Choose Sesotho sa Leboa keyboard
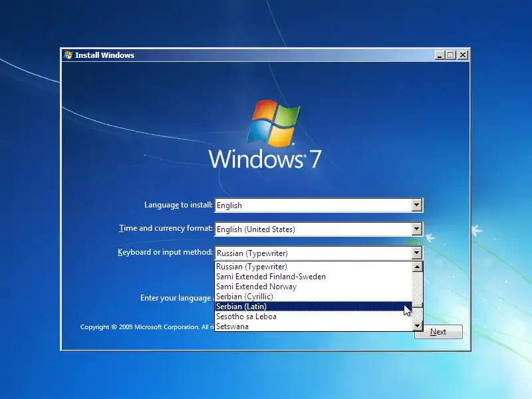 tap(313, 317)
